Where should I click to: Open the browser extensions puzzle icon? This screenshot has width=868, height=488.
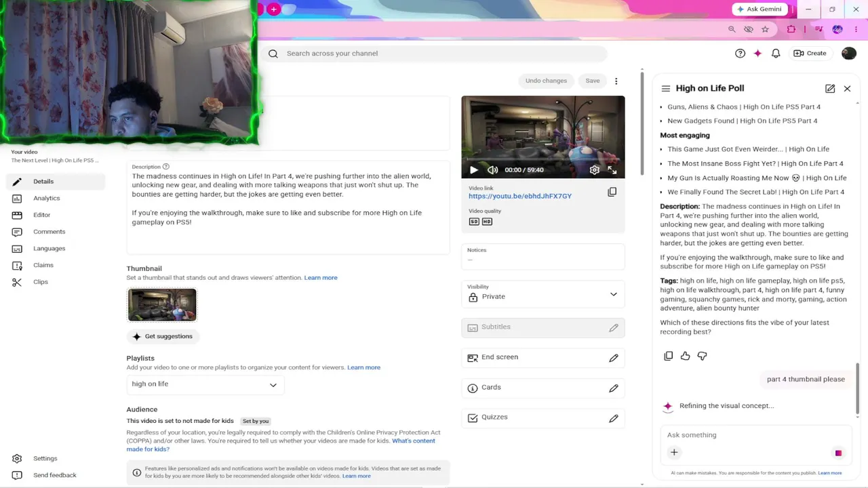791,29
